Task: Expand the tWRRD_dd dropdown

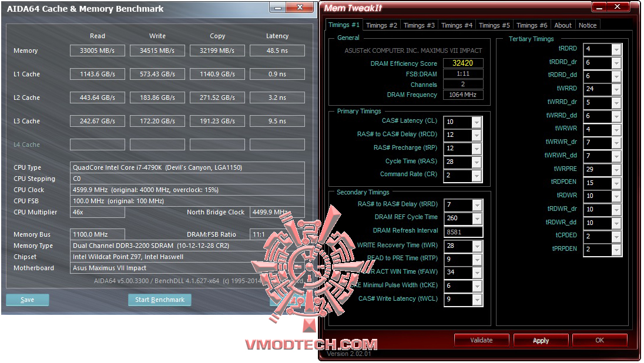Action: [616, 116]
